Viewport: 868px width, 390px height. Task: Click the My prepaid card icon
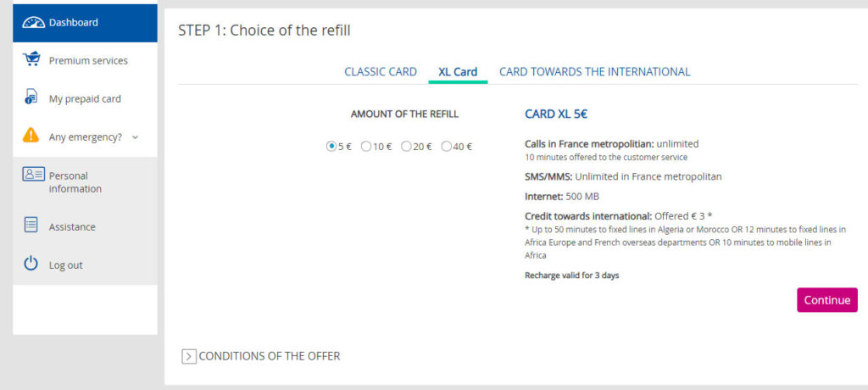[31, 97]
